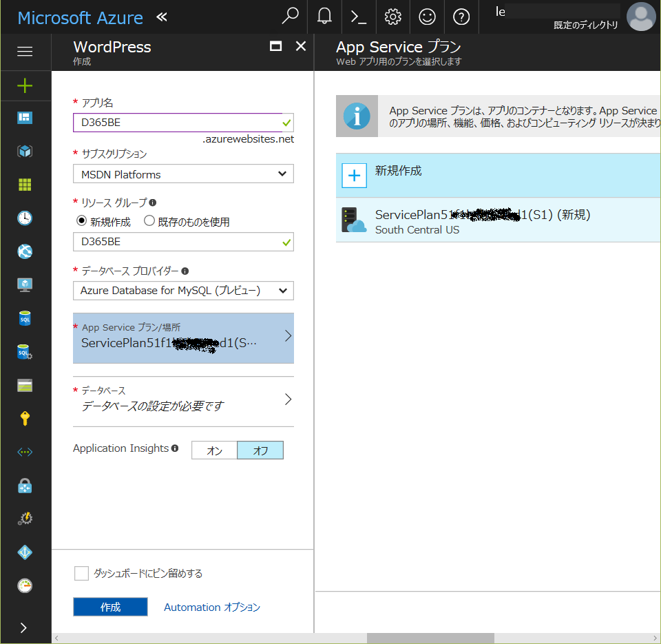Launch Cloud Shell from top bar
Screen dimensions: 661x644
[x=358, y=17]
